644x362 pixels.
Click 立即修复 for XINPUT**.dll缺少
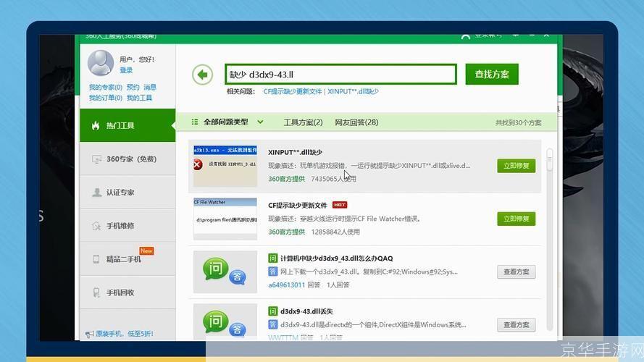[517, 166]
